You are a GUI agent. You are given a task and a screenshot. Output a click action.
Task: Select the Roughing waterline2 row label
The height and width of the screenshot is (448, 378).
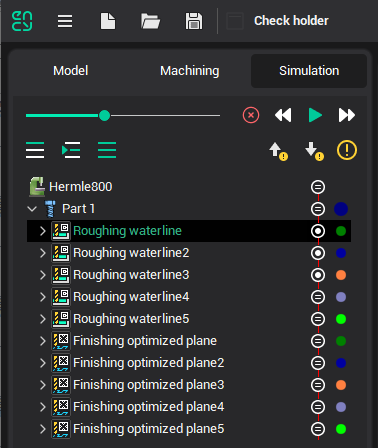[131, 253]
